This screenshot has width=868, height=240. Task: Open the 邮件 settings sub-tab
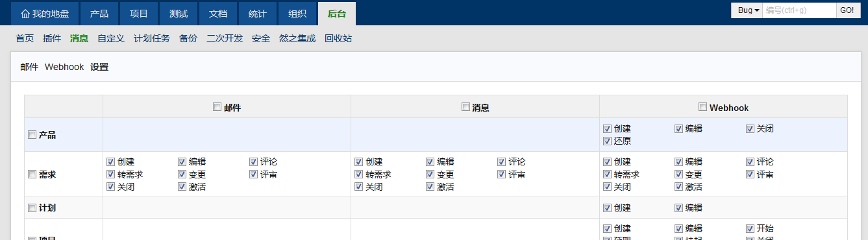[x=29, y=67]
